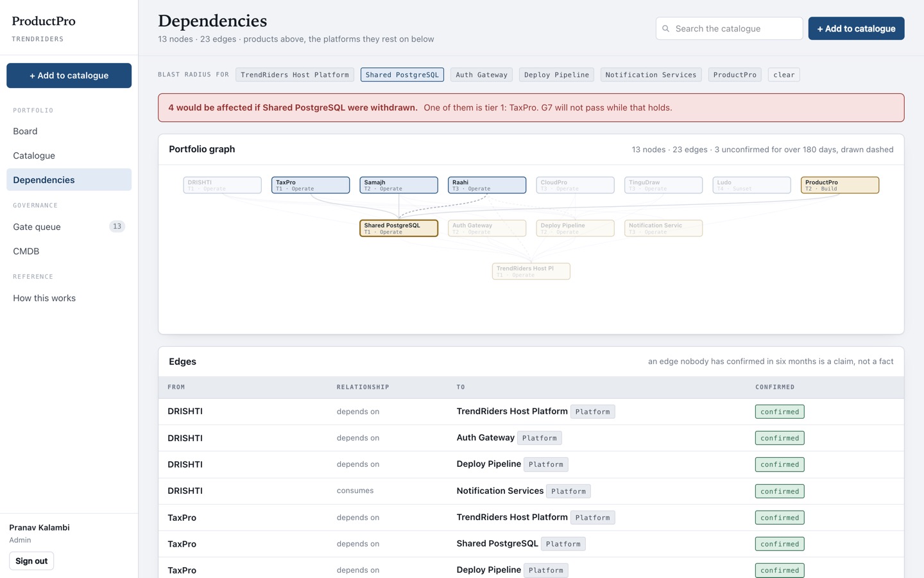Screen dimensions: 924x578
Task: Open the Gate queue page
Action: click(x=69, y=227)
